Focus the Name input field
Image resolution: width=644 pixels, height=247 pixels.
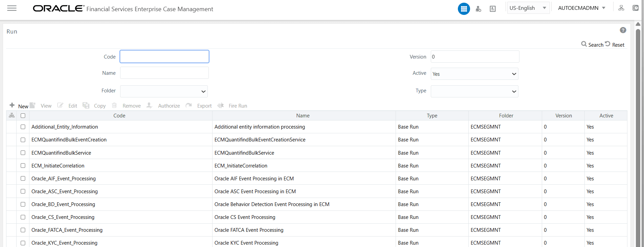pos(164,73)
